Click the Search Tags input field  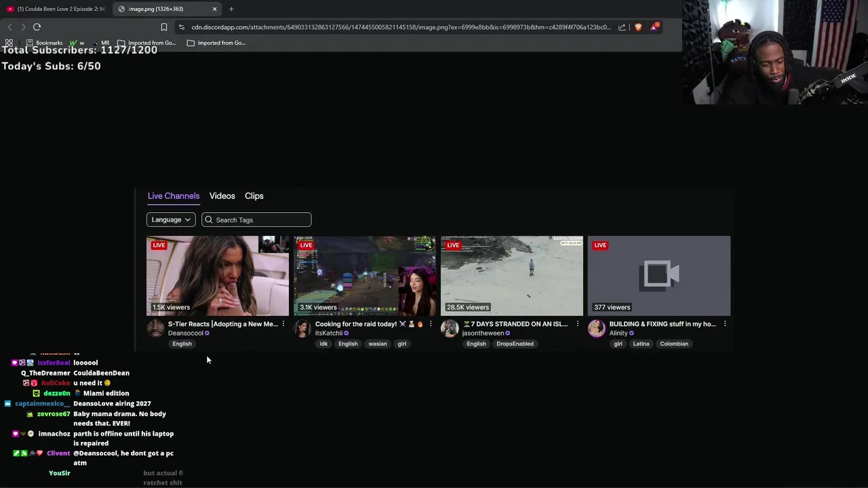pyautogui.click(x=256, y=220)
